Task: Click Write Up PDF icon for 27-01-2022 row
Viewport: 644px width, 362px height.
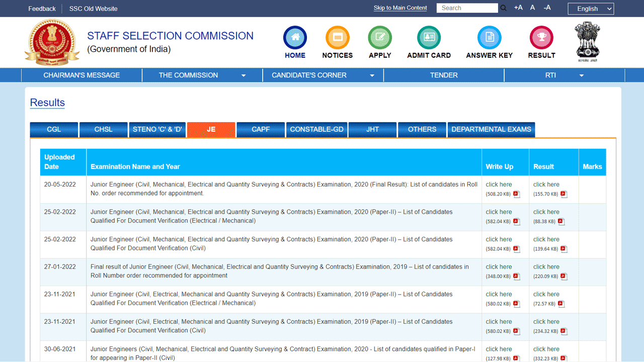Action: [x=516, y=277]
